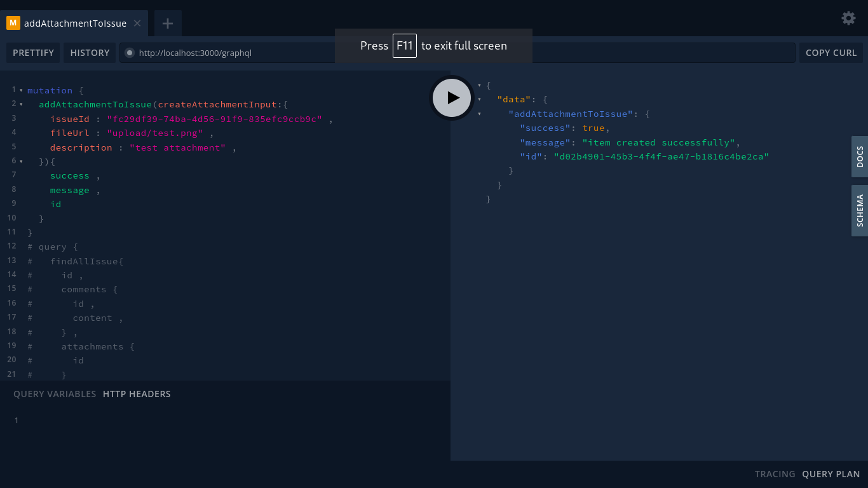Open a new tab with the plus icon

tap(167, 23)
